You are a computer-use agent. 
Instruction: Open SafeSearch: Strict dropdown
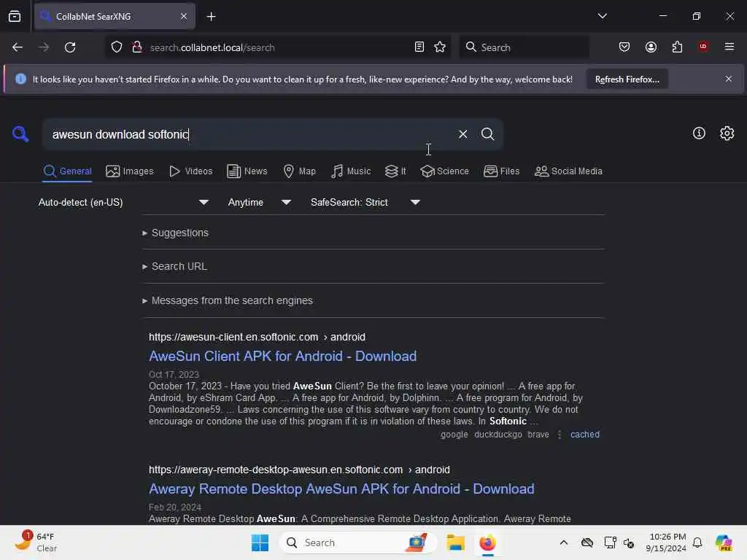[365, 203]
